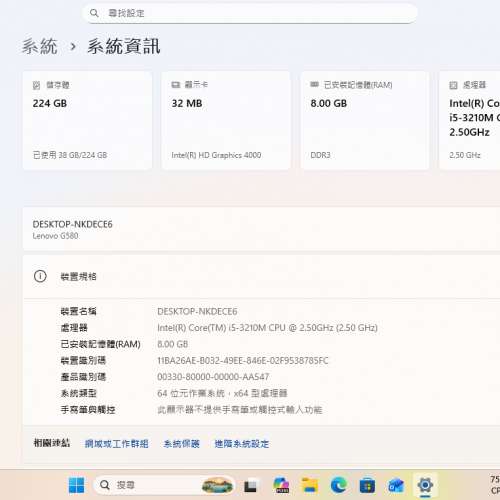
Task: Open File Explorer from the taskbar
Action: pos(310,485)
